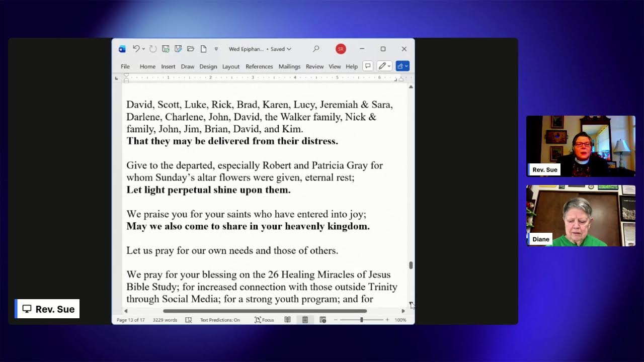This screenshot has width=644, height=362.
Task: Click horizontal scrollbar left arrow
Action: click(x=126, y=311)
